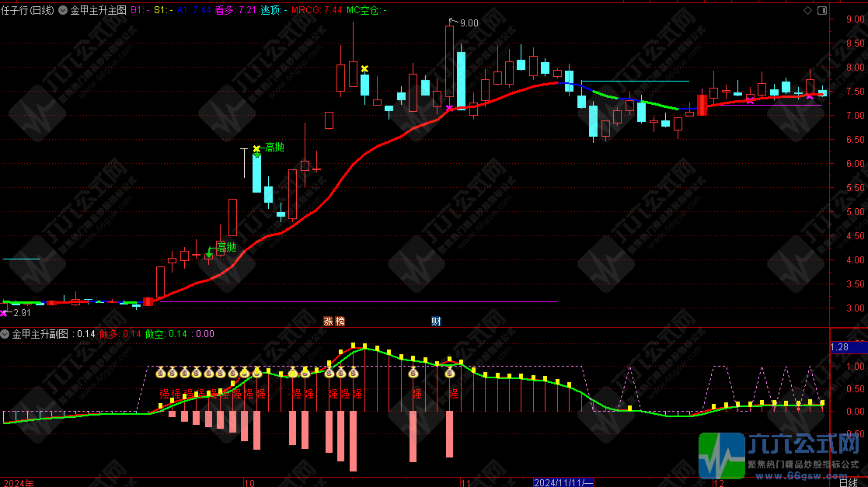The width and height of the screenshot is (868, 487).
Task: Click the 金甲主升主图 indicator name
Action: [97, 10]
